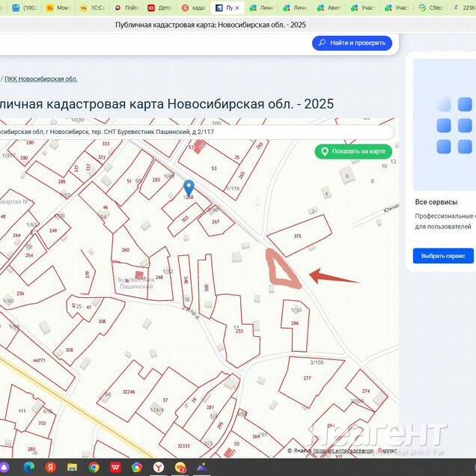Select land parcel number 375 on map
This screenshot has width=476, height=476.
coord(298,236)
